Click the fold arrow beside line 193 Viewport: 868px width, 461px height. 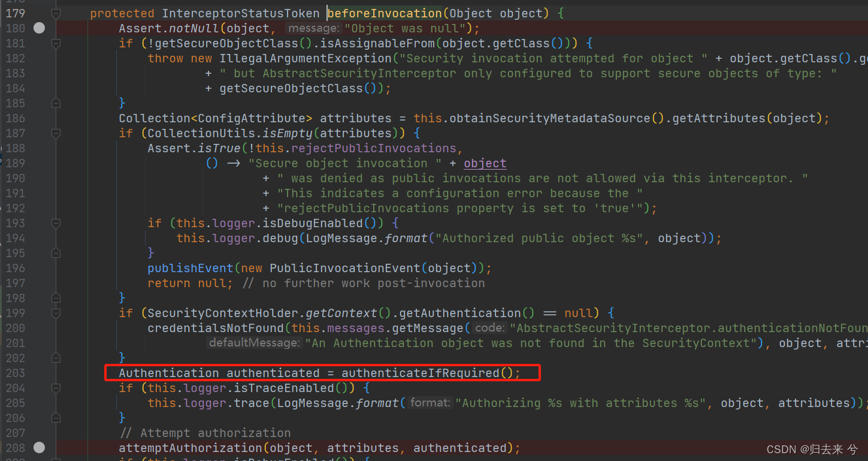[56, 223]
